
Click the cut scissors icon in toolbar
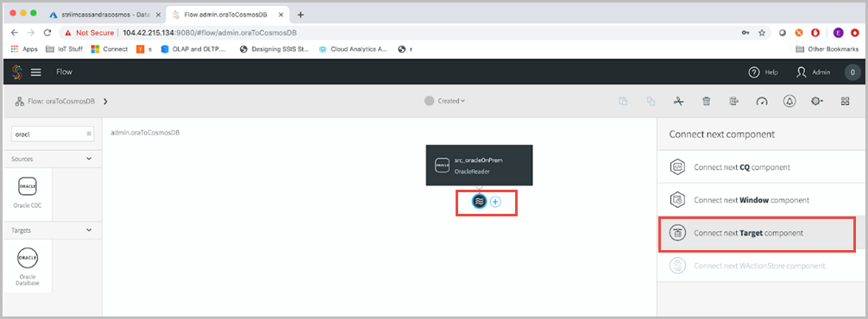click(x=679, y=101)
